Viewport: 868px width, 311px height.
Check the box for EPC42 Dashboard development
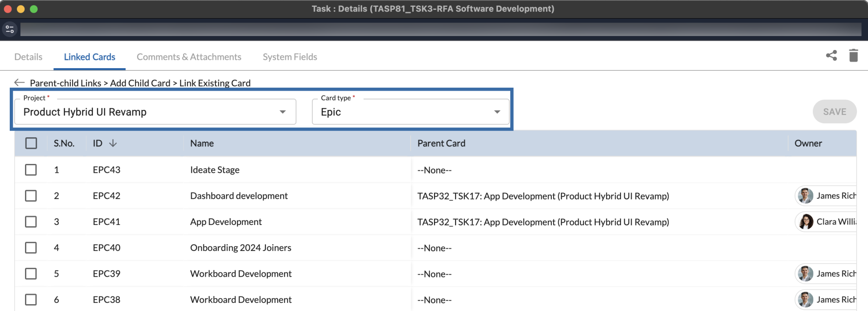tap(31, 196)
